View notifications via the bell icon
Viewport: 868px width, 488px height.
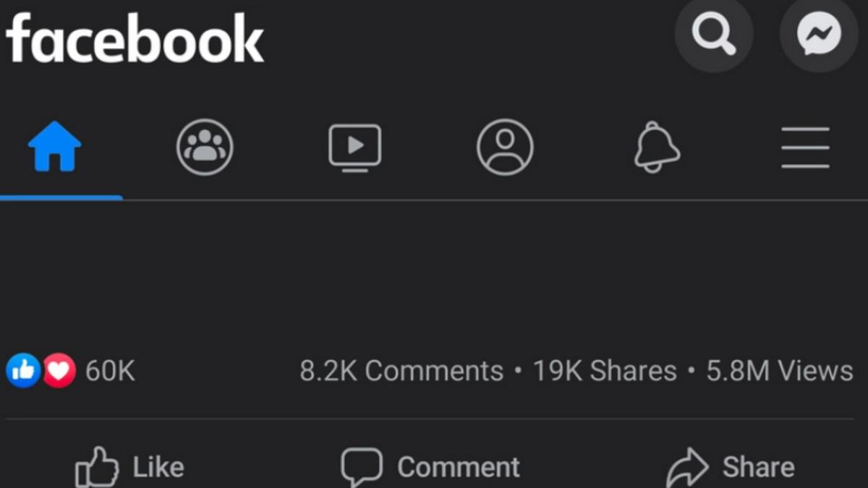[657, 147]
